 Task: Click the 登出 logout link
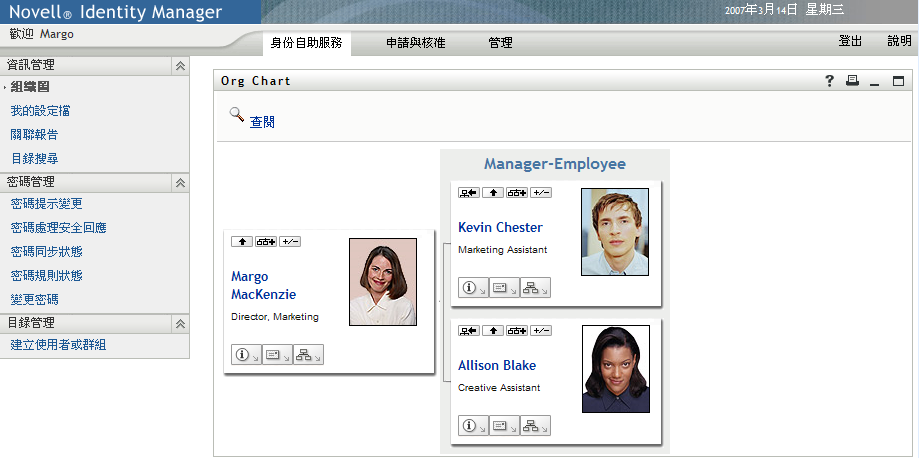coord(850,41)
